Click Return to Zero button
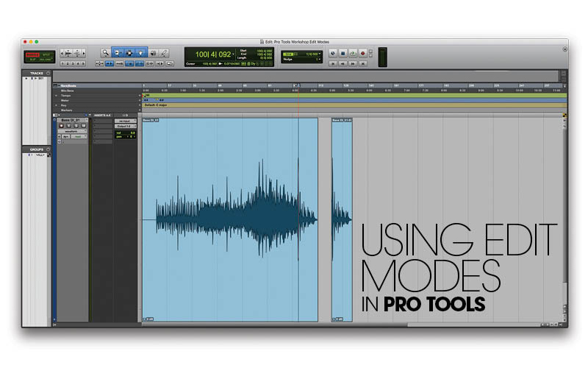 pyautogui.click(x=333, y=63)
